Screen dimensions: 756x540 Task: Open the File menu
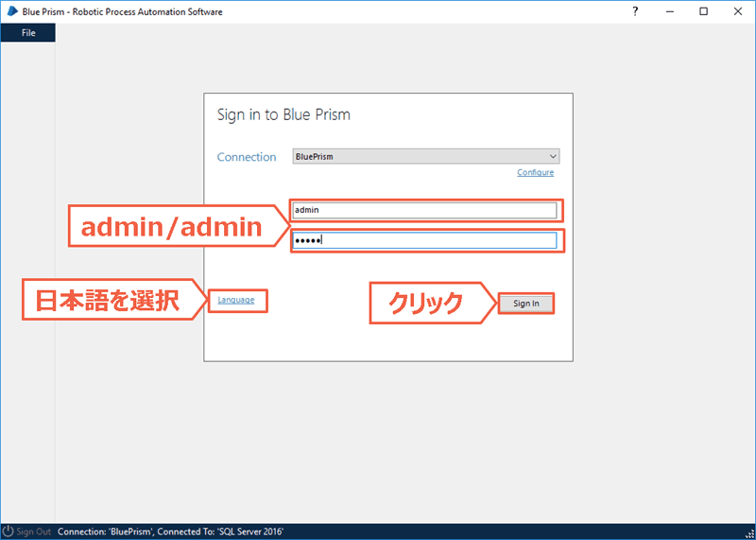[28, 33]
